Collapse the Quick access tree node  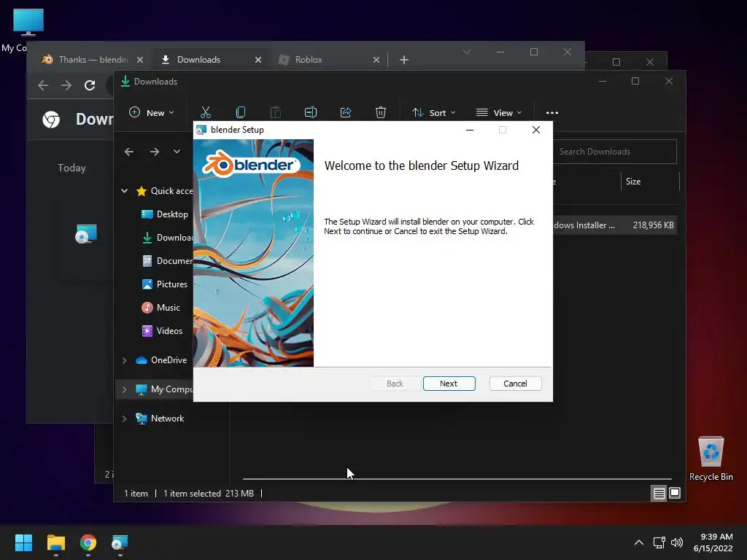[124, 191]
